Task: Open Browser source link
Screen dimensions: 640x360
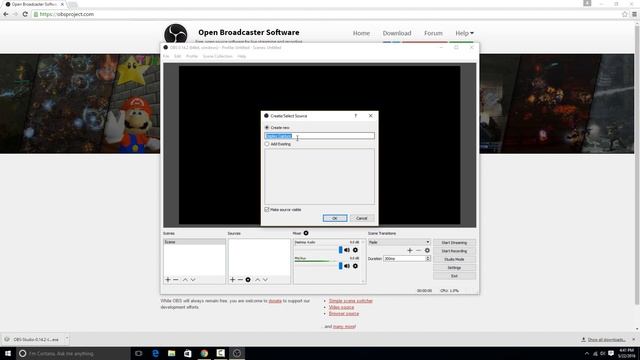Action: (344, 313)
